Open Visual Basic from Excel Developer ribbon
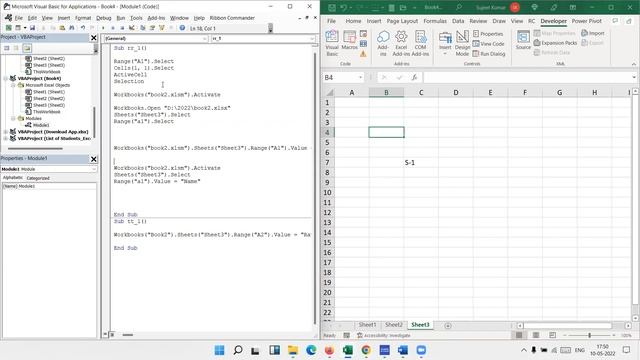The height and width of the screenshot is (360, 640). point(332,43)
